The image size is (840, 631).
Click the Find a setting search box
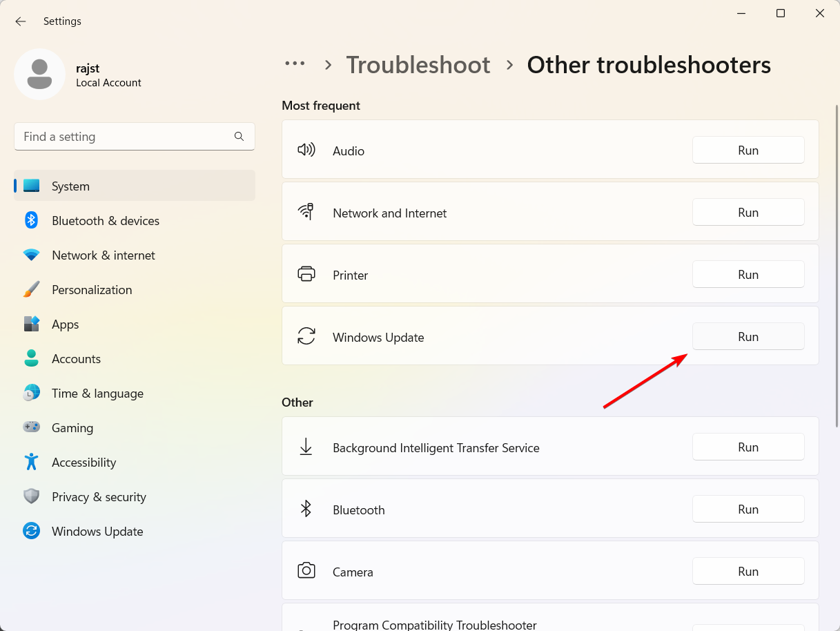coord(135,137)
